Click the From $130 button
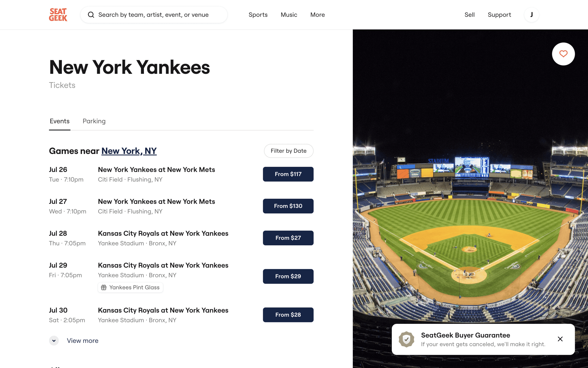Viewport: 588px width, 368px height. click(288, 206)
